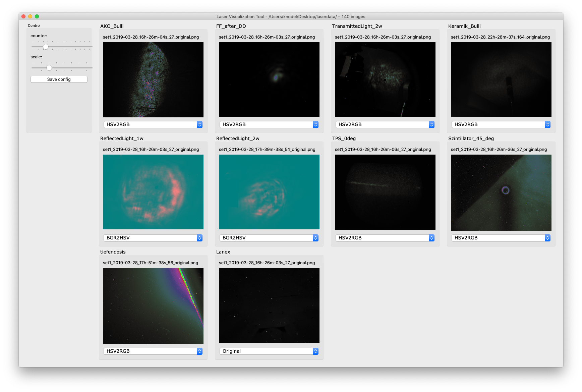
Task: Open the ReflectedLight_1w BGR2HSV dropdown
Action: (153, 238)
